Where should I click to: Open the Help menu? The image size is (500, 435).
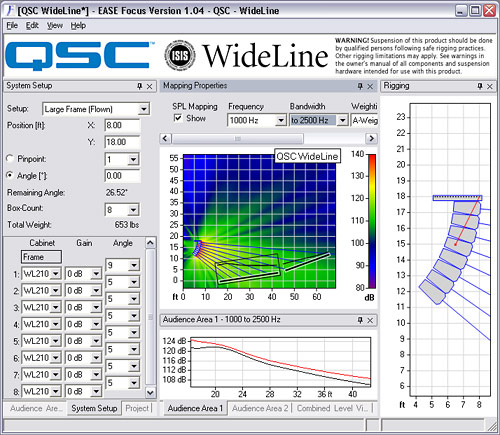[78, 25]
